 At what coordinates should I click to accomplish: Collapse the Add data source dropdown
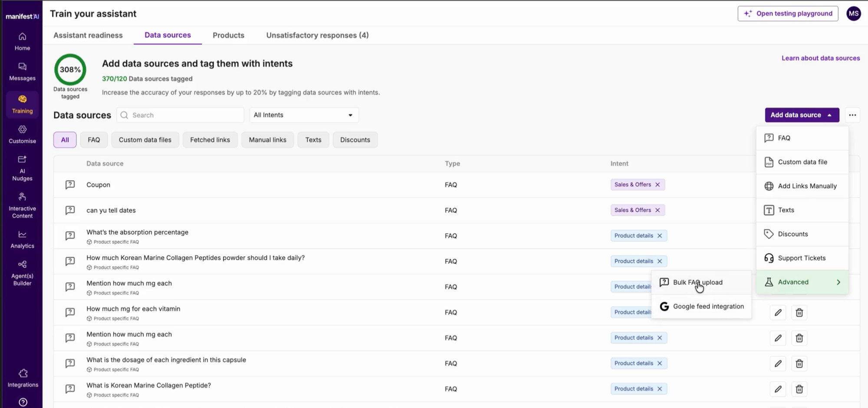tap(801, 115)
